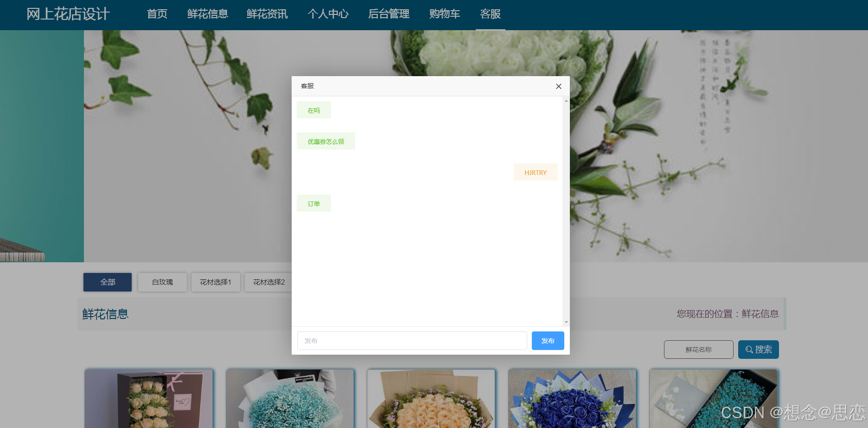This screenshot has height=428, width=868.
Task: Click the 优惠券怎么领 chat message
Action: [x=326, y=142]
